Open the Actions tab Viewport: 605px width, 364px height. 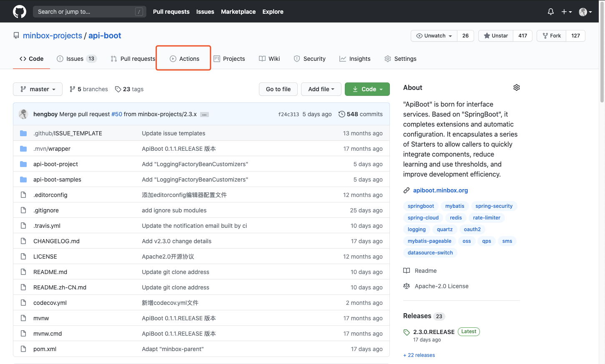[x=184, y=59]
